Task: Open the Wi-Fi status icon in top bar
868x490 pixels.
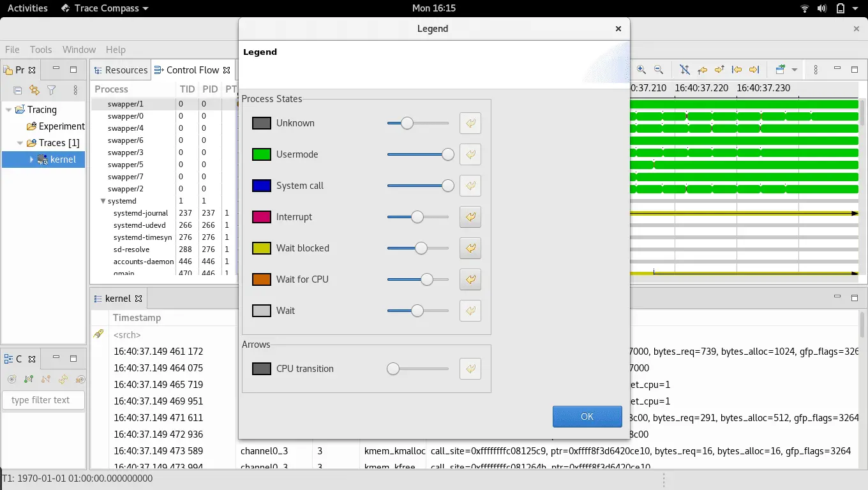Action: click(x=805, y=8)
